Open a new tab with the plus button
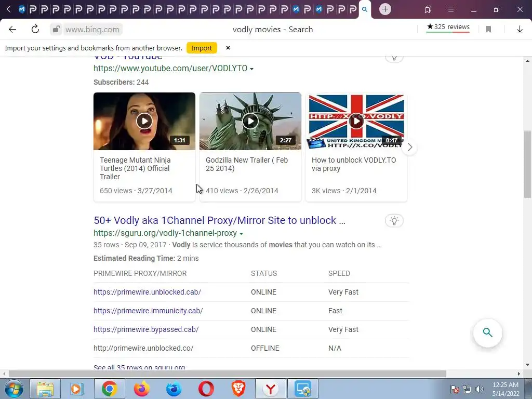 pos(385,9)
